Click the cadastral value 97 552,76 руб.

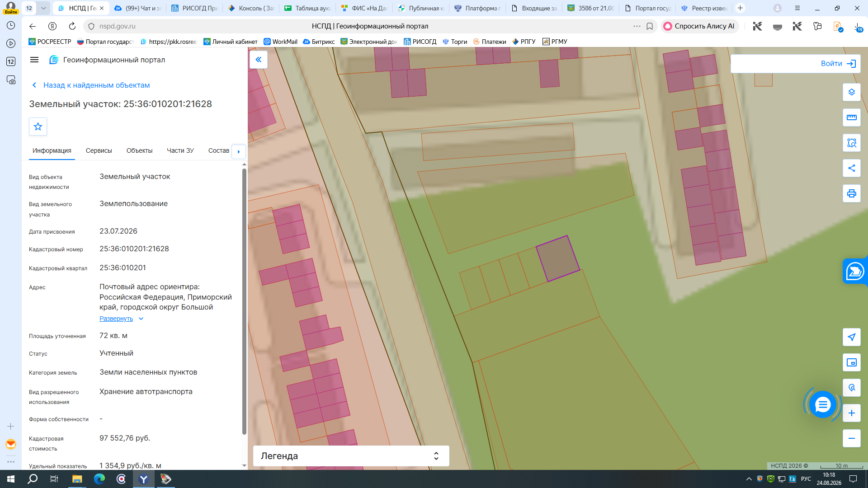pyautogui.click(x=125, y=438)
